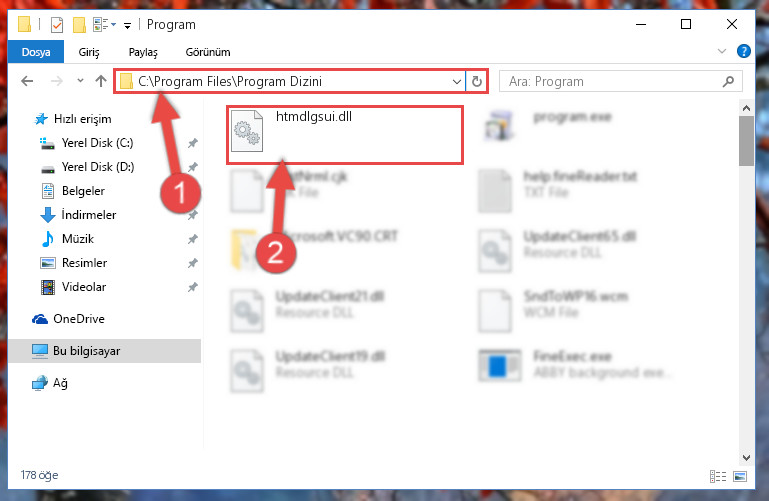Switch to details view layout icon
The height and width of the screenshot is (501, 769).
pyautogui.click(x=718, y=476)
